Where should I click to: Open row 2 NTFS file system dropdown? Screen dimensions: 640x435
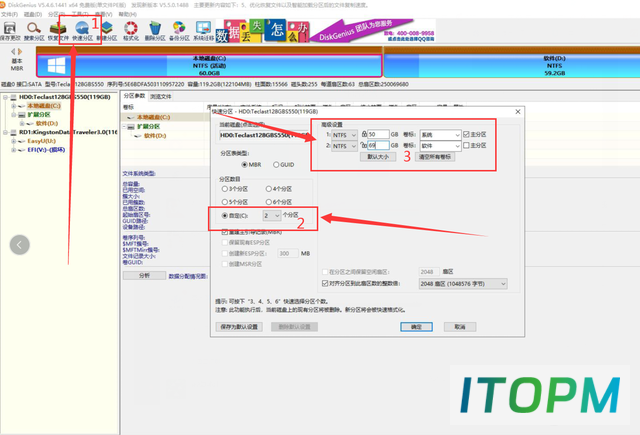[x=344, y=146]
